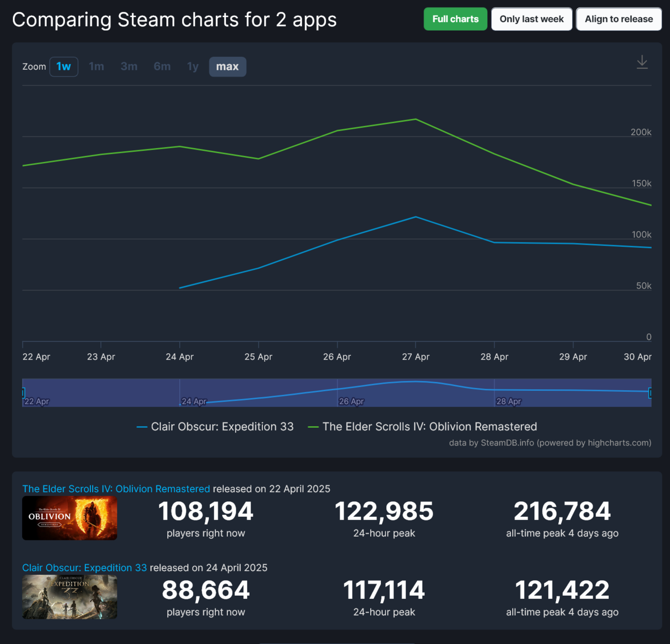This screenshot has width=670, height=644.
Task: Click the data by SteamDB.info credit text
Action: [x=550, y=443]
